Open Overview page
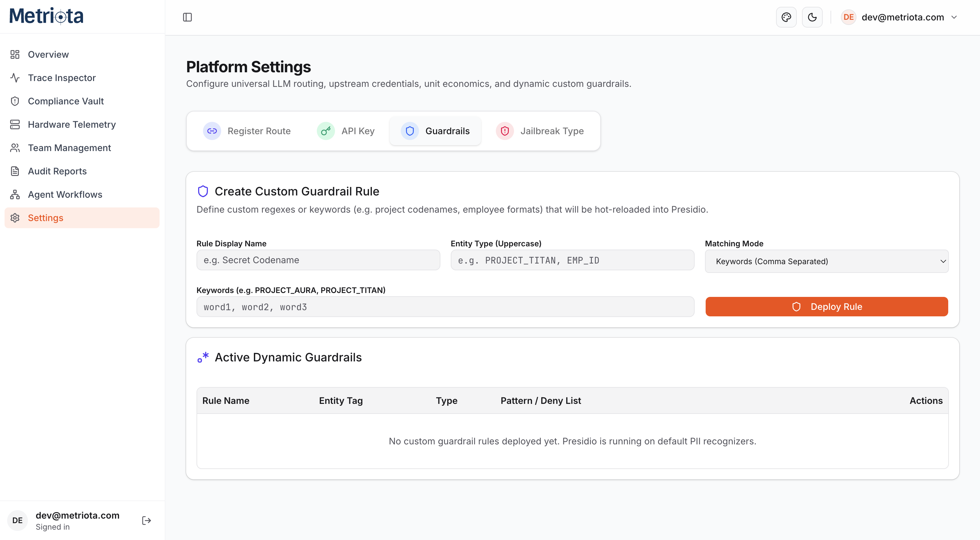Viewport: 980px width, 540px height. point(82,54)
